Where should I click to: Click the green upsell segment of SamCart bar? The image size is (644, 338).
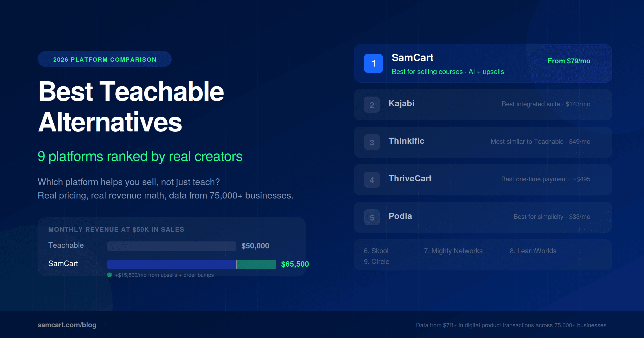coord(256,264)
